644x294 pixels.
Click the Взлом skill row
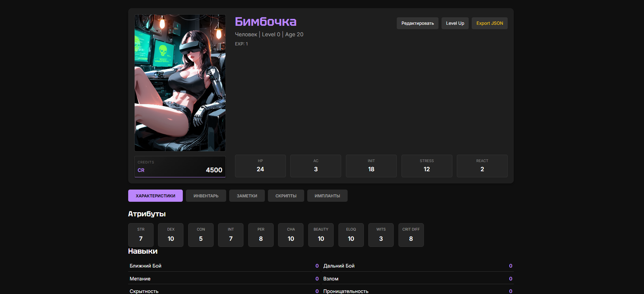pos(418,278)
